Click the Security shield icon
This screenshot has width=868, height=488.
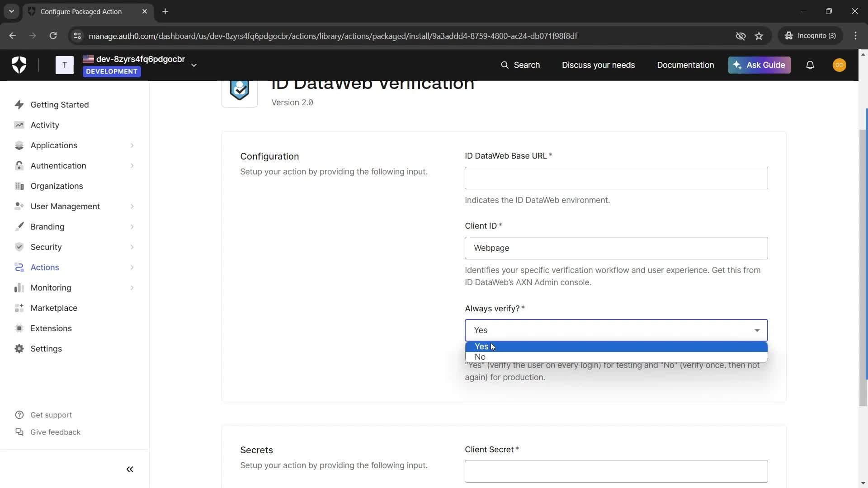pos(19,247)
